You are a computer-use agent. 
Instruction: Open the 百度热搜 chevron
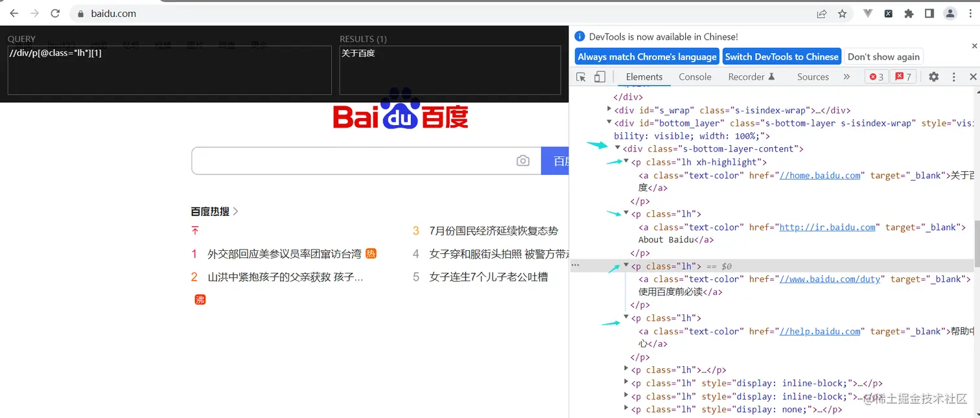tap(235, 211)
